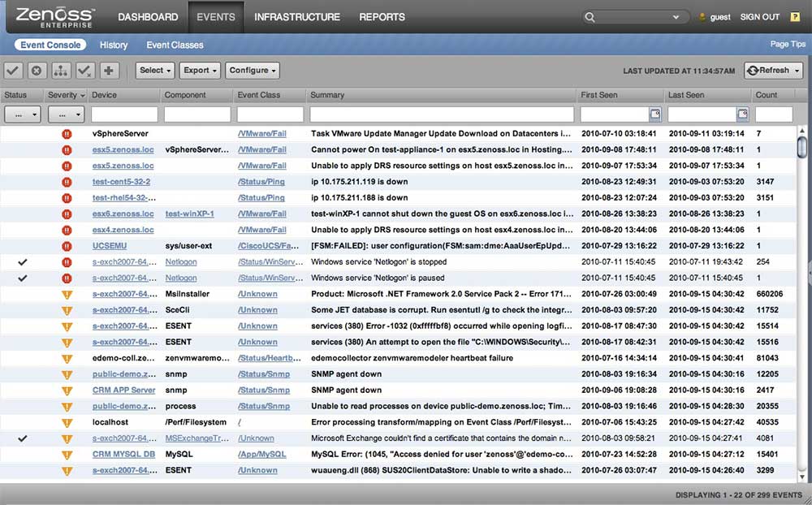Open help via the yellow question mark icon
Image resolution: width=812 pixels, height=505 pixels.
click(795, 17)
